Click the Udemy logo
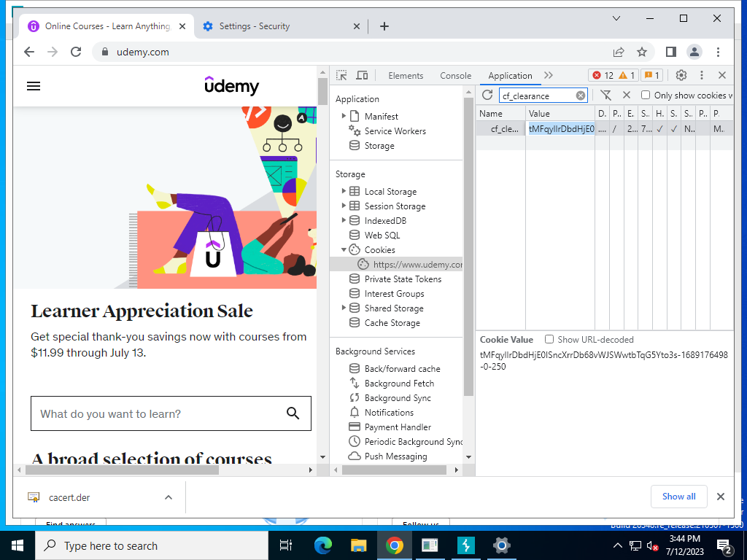Viewport: 747px width, 560px height. pos(231,85)
